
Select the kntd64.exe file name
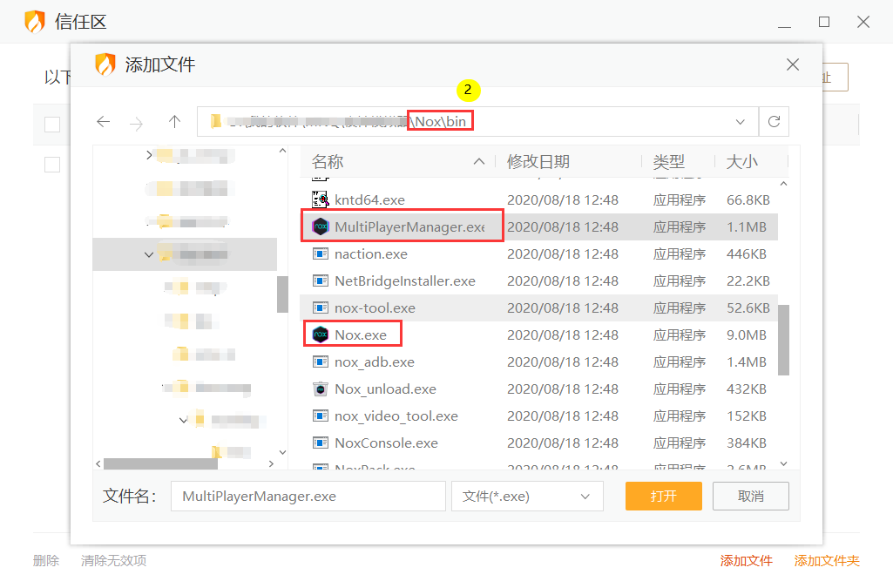tap(370, 199)
